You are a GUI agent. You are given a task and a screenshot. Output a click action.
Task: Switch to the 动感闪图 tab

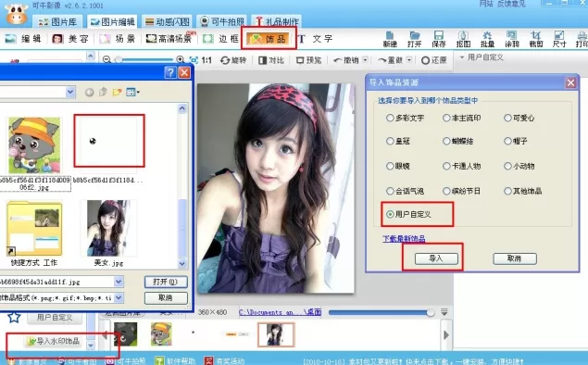[x=168, y=21]
